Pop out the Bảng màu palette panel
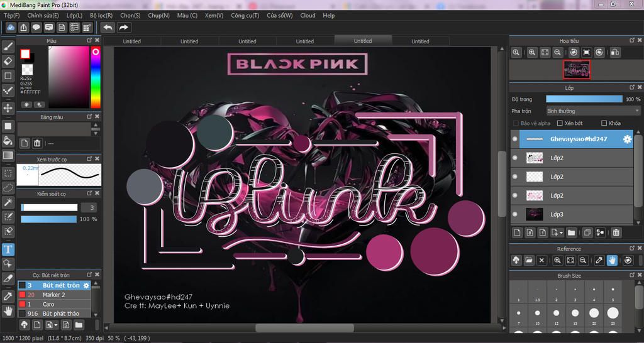644x343 pixels. click(89, 116)
